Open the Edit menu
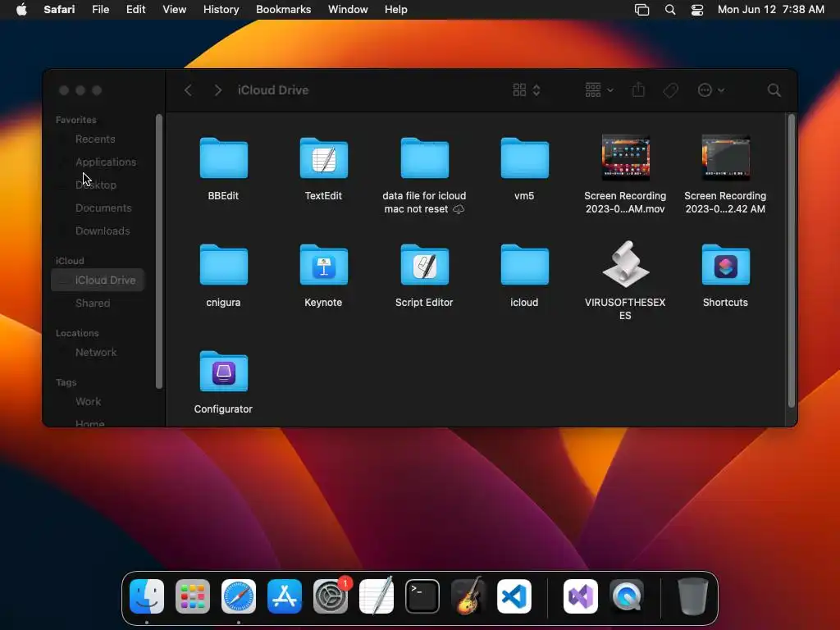The width and height of the screenshot is (840, 630). point(135,10)
